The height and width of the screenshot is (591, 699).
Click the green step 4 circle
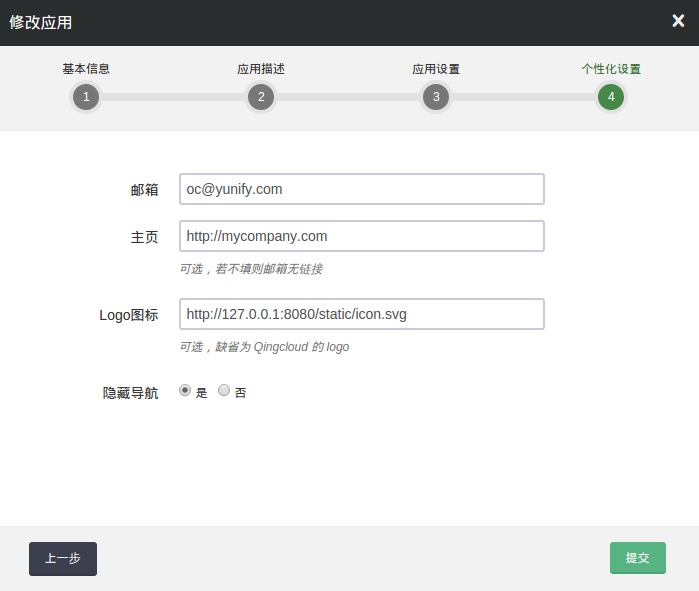pyautogui.click(x=611, y=97)
